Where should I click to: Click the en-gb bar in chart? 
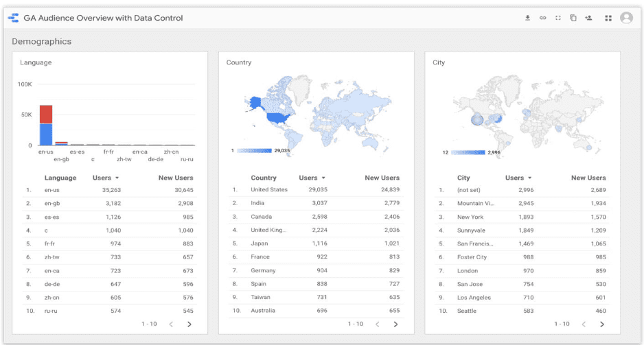(62, 143)
